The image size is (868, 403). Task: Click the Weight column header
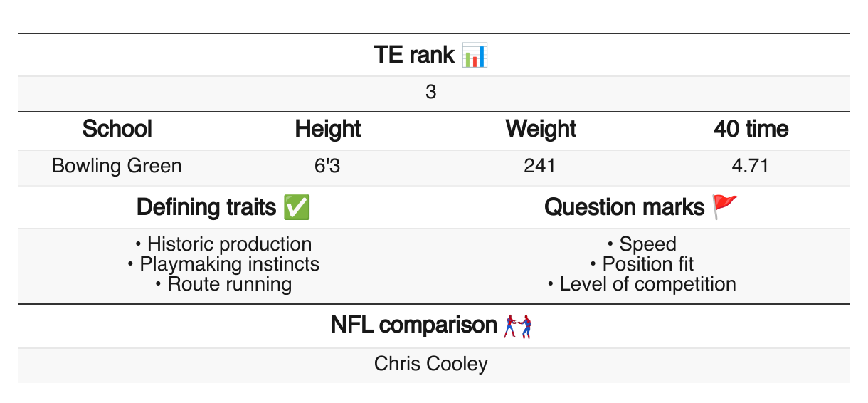tap(541, 130)
